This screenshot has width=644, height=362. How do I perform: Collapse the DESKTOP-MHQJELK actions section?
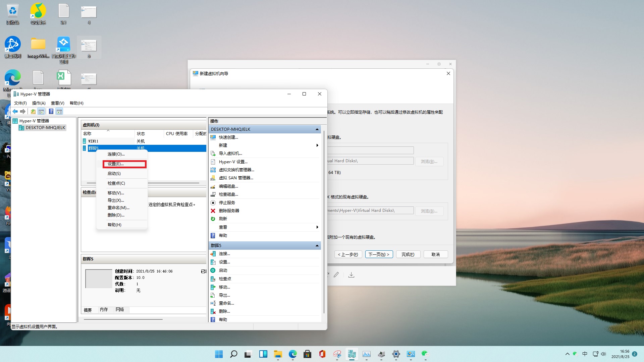[317, 129]
